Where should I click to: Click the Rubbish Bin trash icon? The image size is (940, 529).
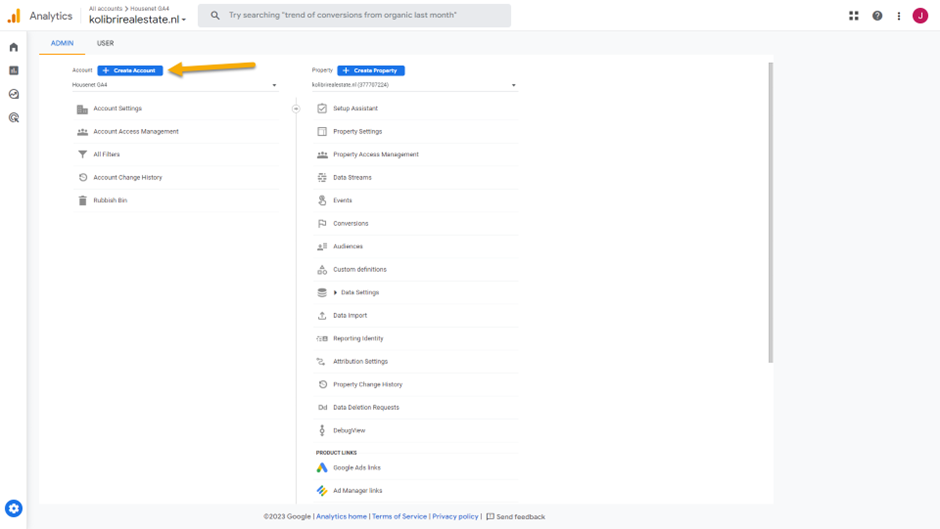[83, 200]
